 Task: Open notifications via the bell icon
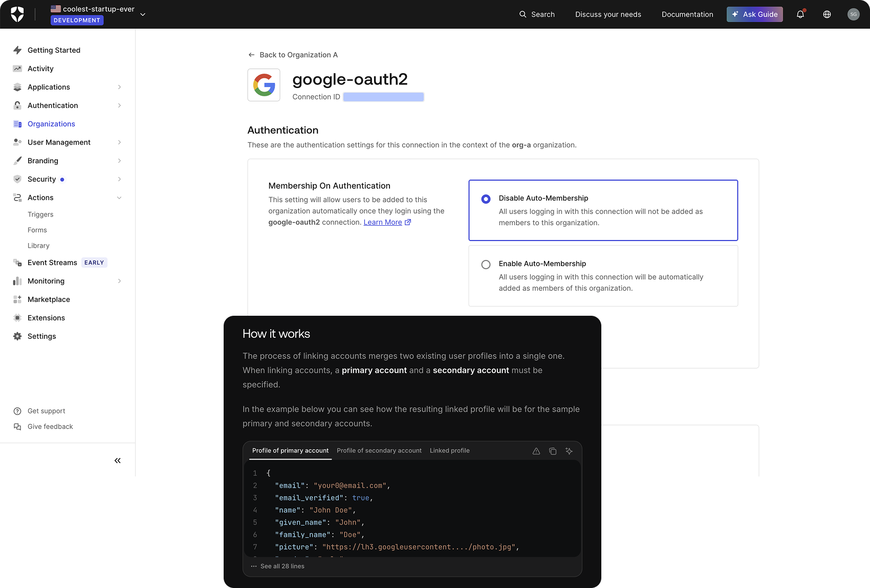[x=800, y=14]
